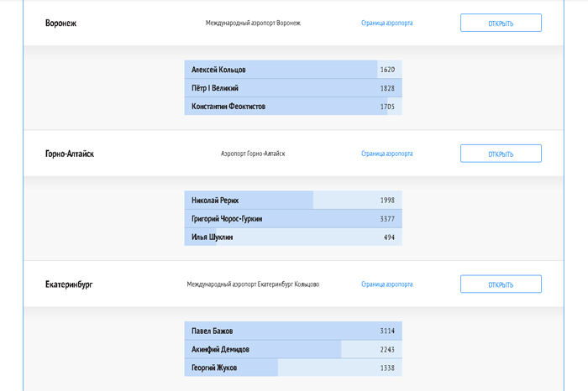Open the Горно-Алтайск airport voting

(501, 154)
